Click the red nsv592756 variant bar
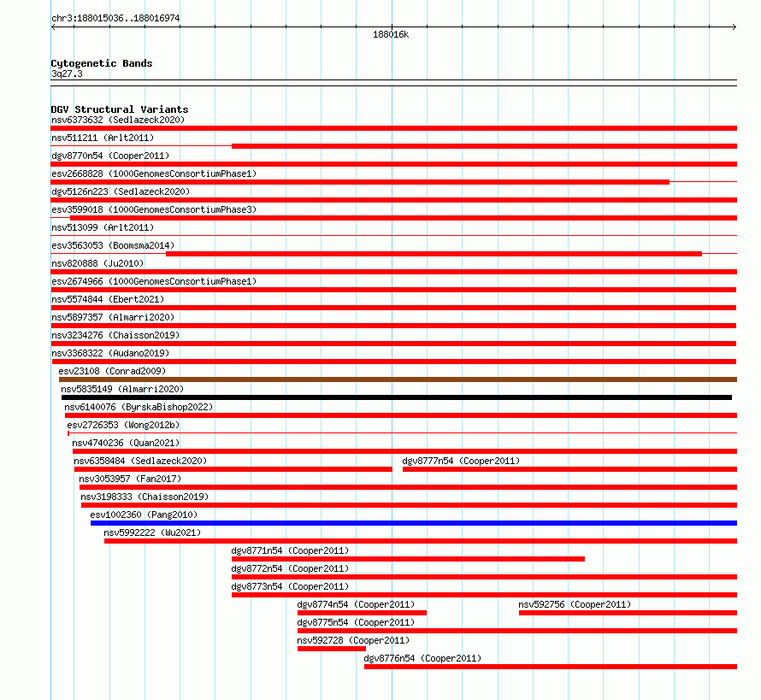Image resolution: width=761 pixels, height=700 pixels. pos(628,613)
